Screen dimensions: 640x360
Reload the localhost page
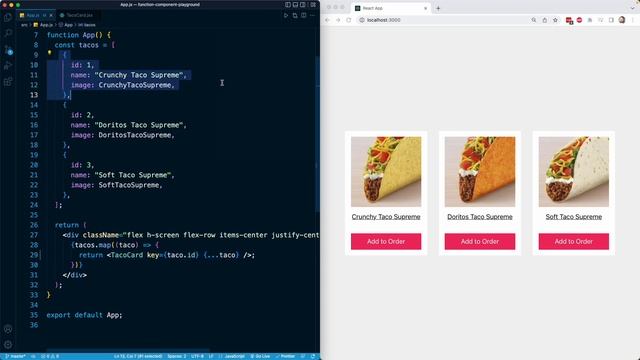[349, 20]
